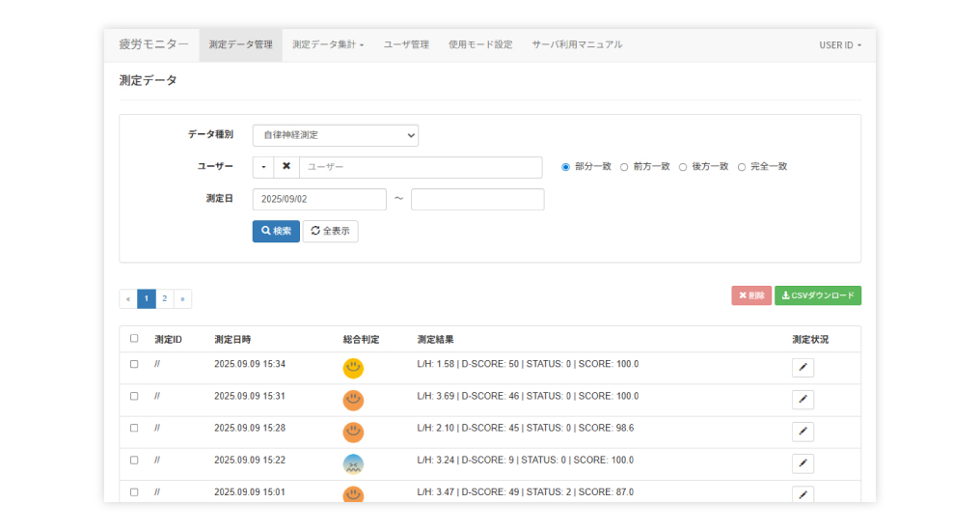The height and width of the screenshot is (531, 980).
Task: Clear the user field with the X button
Action: pos(286,167)
